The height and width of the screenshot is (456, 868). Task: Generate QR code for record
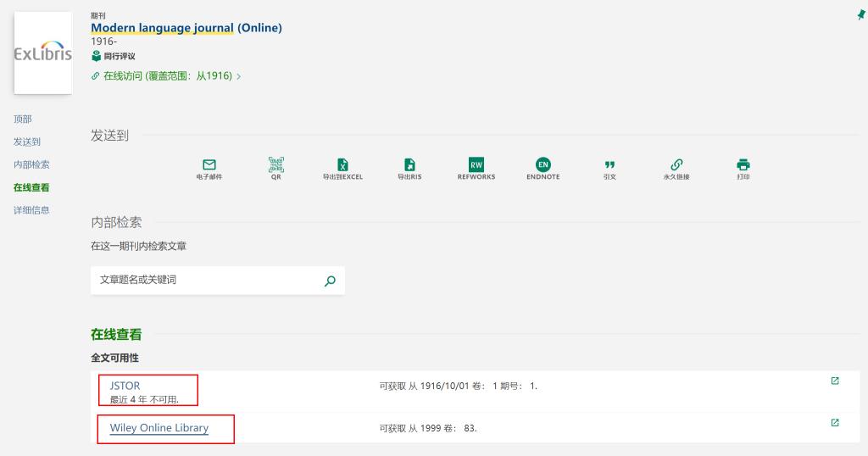275,165
